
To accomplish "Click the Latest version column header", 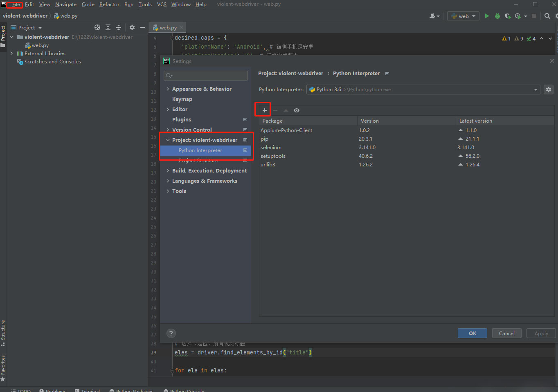I will pos(505,121).
